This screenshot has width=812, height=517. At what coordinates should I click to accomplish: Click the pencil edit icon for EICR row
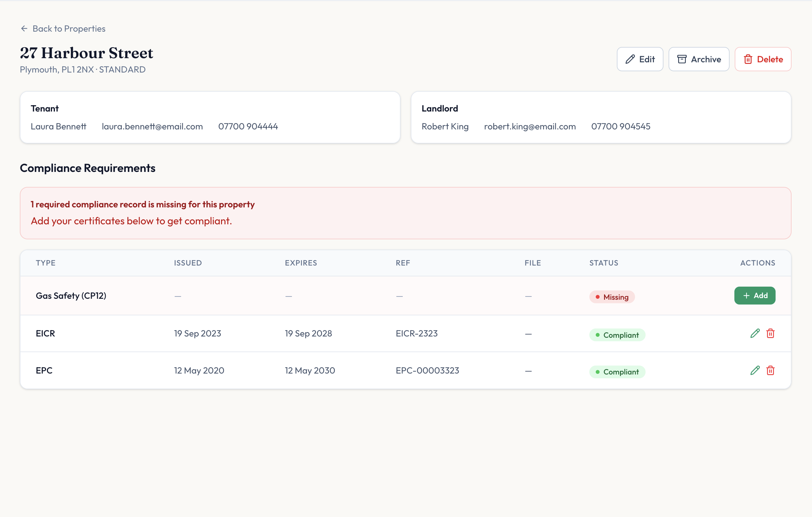(x=755, y=334)
